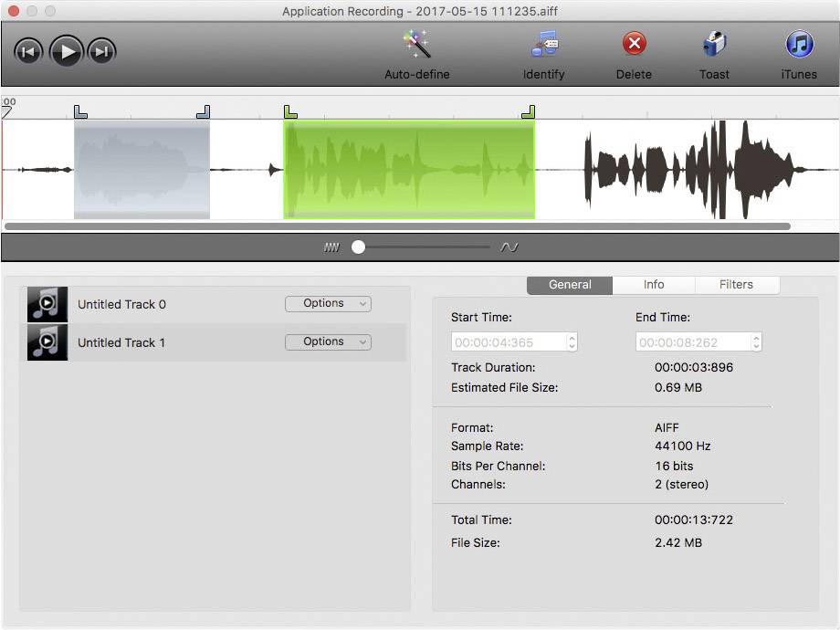Preview Untitled Track 0 via its thumbnail
The width and height of the screenshot is (840, 630).
click(47, 304)
